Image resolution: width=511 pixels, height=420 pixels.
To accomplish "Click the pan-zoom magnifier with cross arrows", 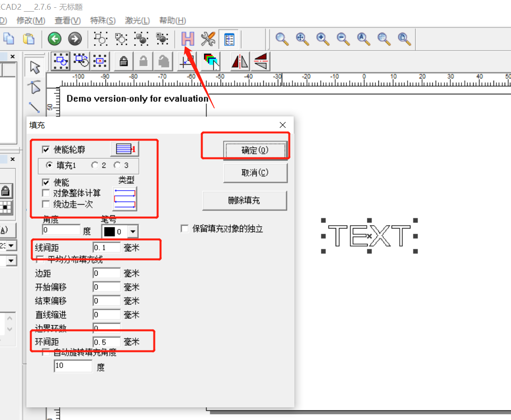I will tap(302, 39).
